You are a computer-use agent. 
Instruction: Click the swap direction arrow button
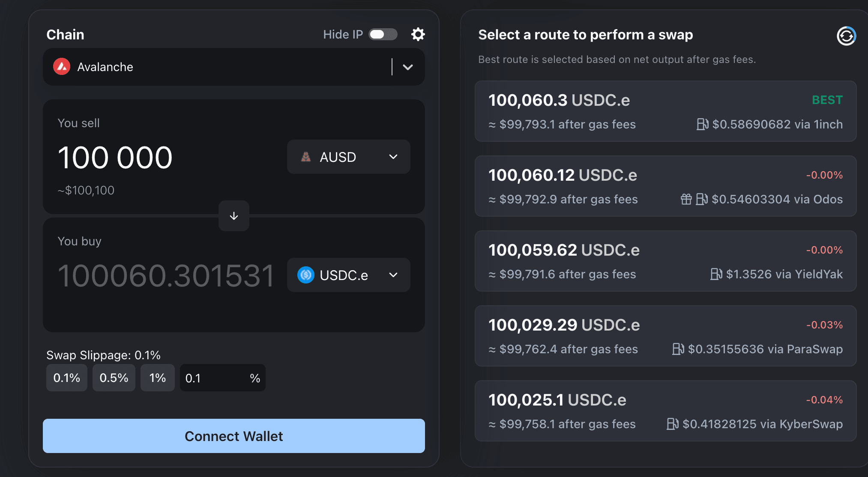pyautogui.click(x=234, y=216)
